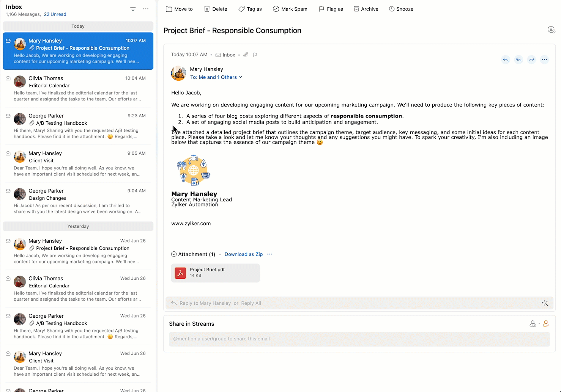Click the Forward arrow icon
Viewport: 561px width, 392px height.
tap(531, 60)
